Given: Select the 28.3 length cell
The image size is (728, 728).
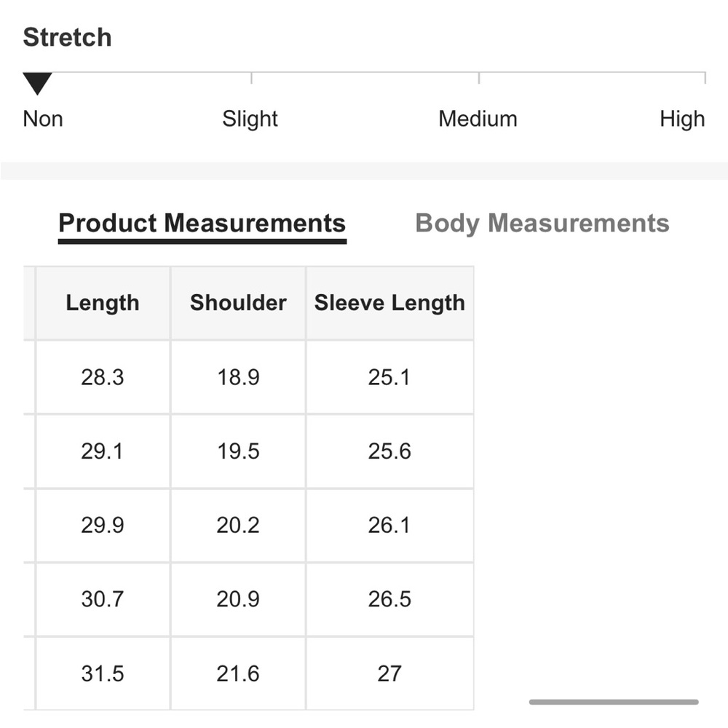Looking at the screenshot, I should tap(103, 377).
